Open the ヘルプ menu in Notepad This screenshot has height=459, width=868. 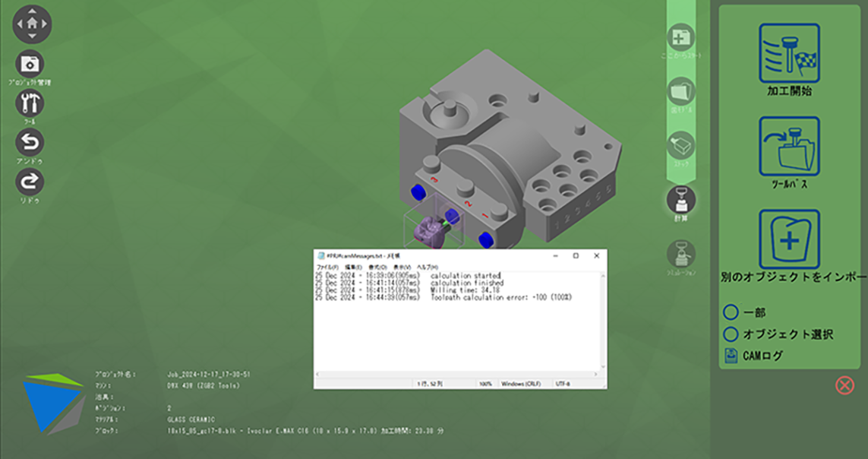point(428,267)
